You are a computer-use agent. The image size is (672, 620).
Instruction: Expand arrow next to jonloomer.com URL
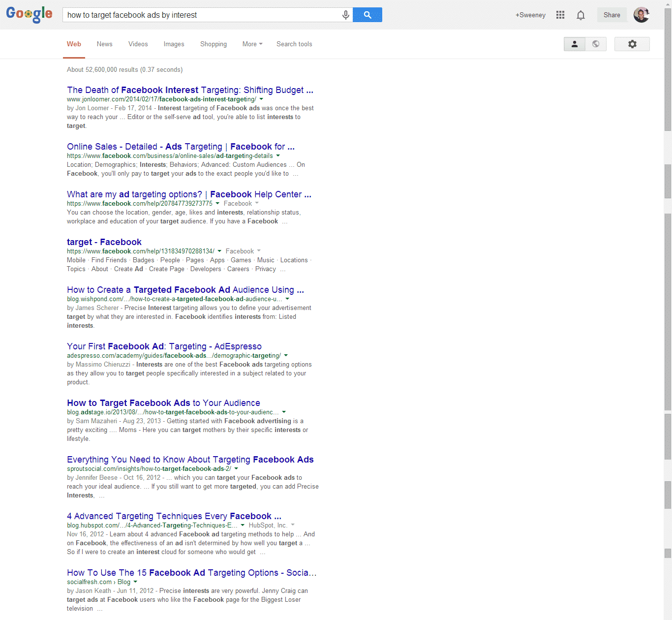261,99
